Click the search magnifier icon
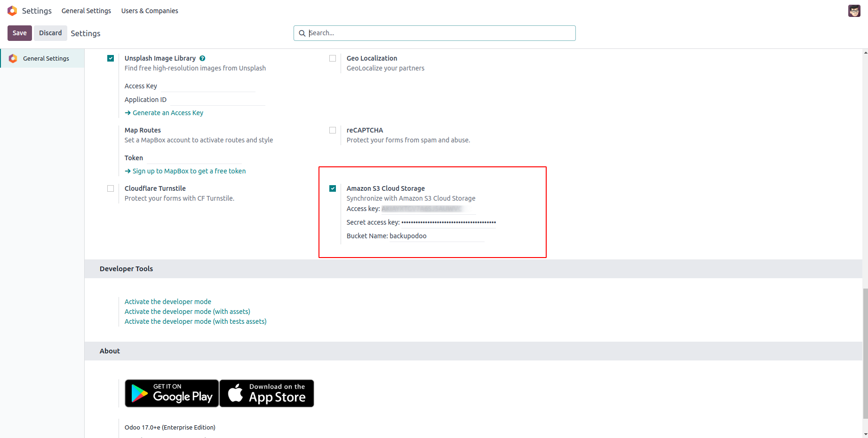Screen dimensions: 868x438 point(302,33)
